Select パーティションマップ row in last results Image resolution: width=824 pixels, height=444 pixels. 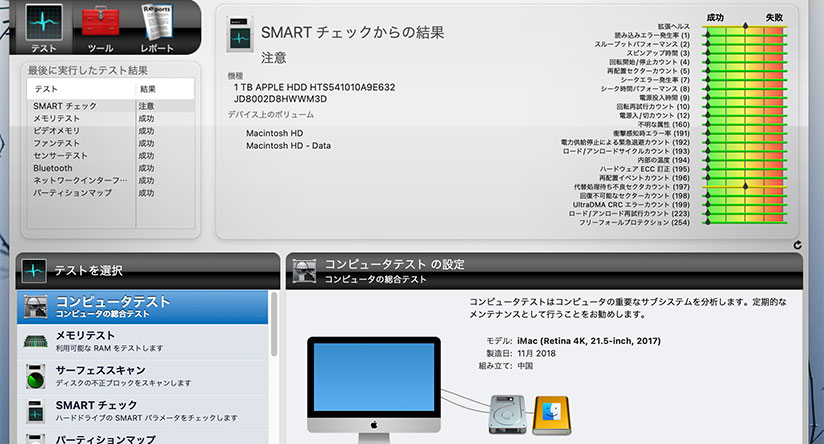click(111, 193)
